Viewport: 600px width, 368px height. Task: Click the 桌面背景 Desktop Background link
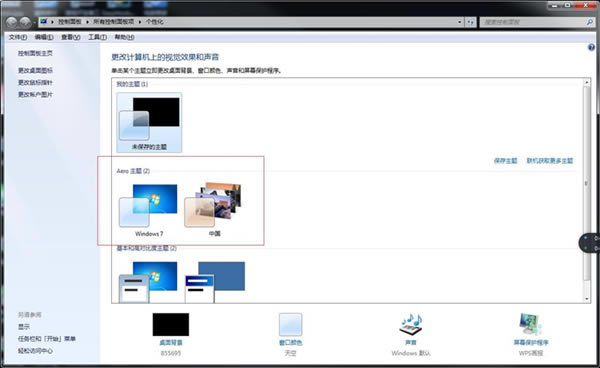171,342
